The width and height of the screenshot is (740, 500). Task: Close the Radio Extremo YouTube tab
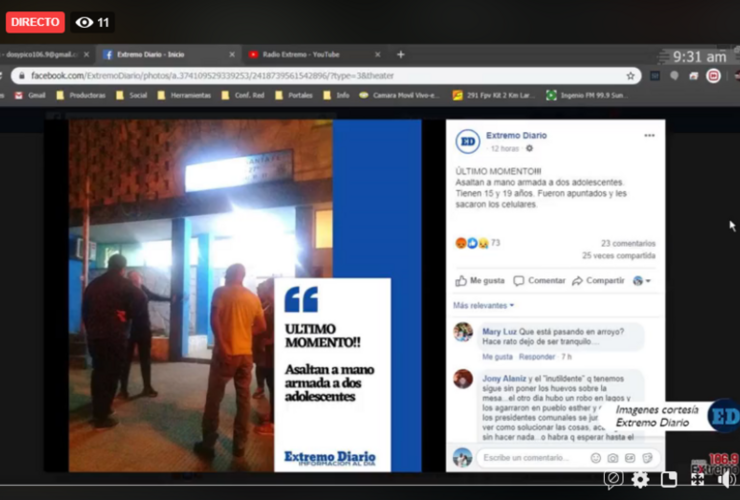[378, 55]
